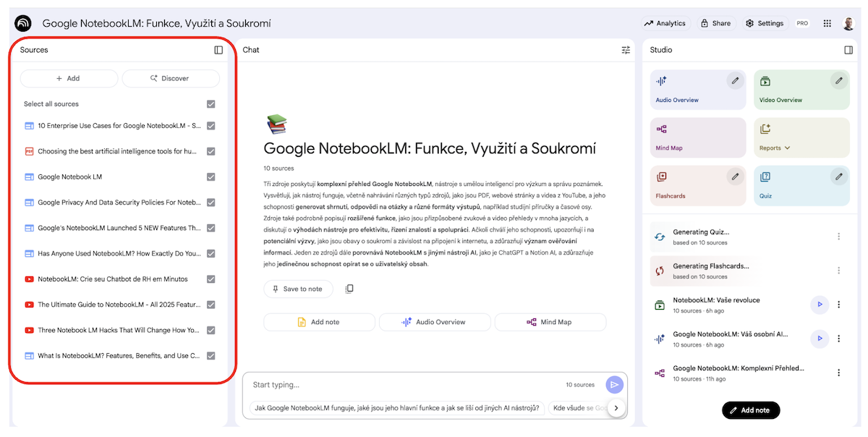Open Analytics from the top bar

(x=665, y=23)
